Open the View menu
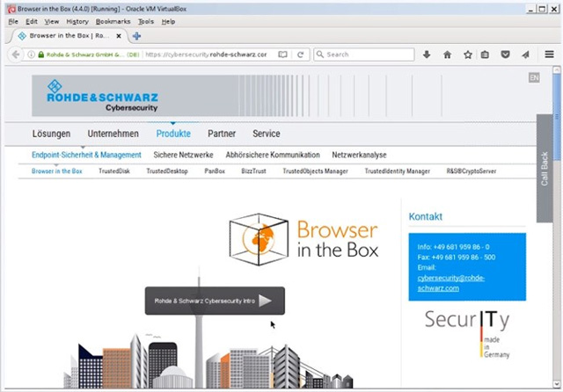 click(x=52, y=21)
